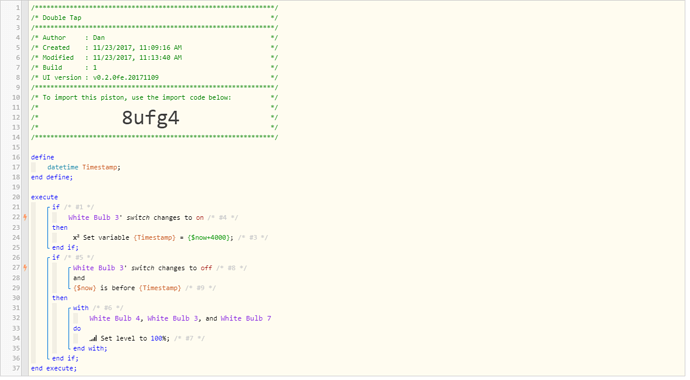The image size is (690, 380).
Task: Click White Bulb 3 switch changes to off condition
Action: click(143, 267)
